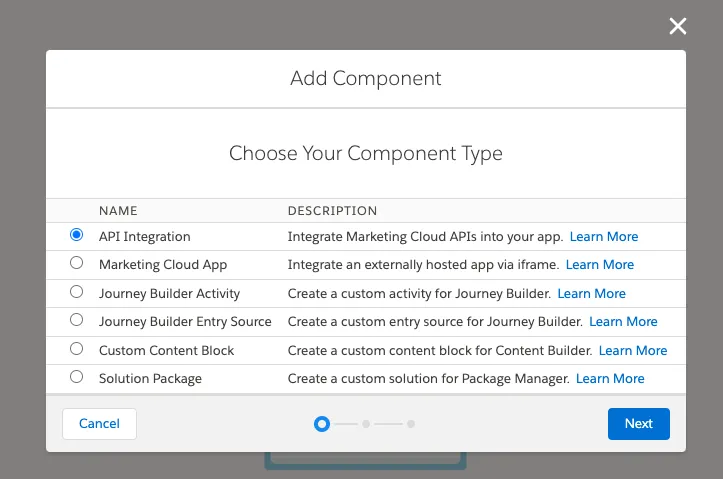Click the Journey Builder Entry Source name text
The image size is (723, 479).
(185, 322)
